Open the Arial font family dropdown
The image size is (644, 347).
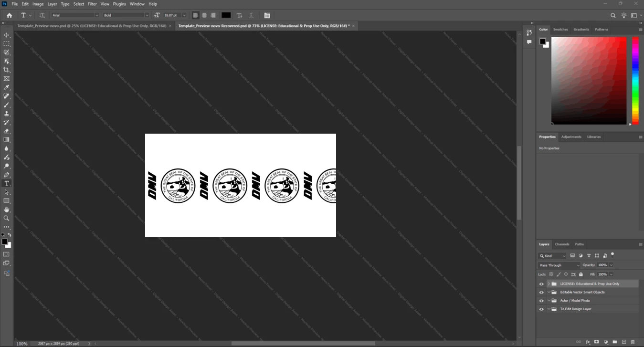click(75, 15)
